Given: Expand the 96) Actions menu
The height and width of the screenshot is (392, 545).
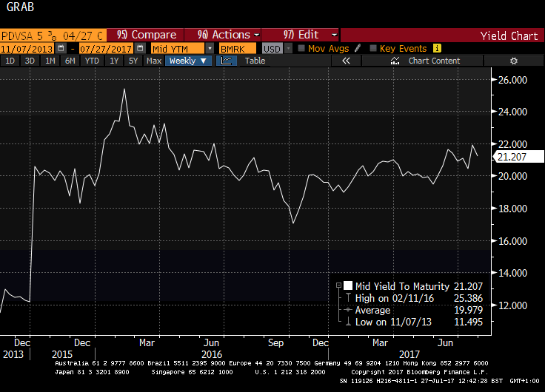Looking at the screenshot, I should click(222, 35).
